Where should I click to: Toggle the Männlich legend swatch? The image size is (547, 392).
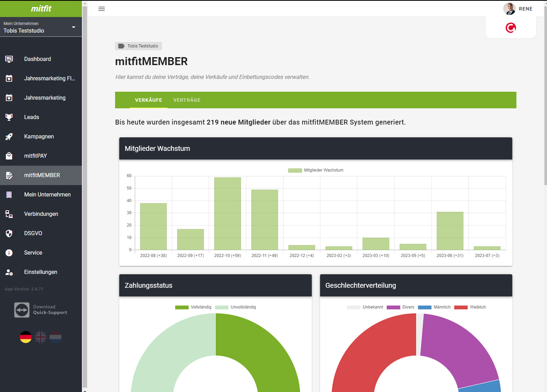coord(425,307)
